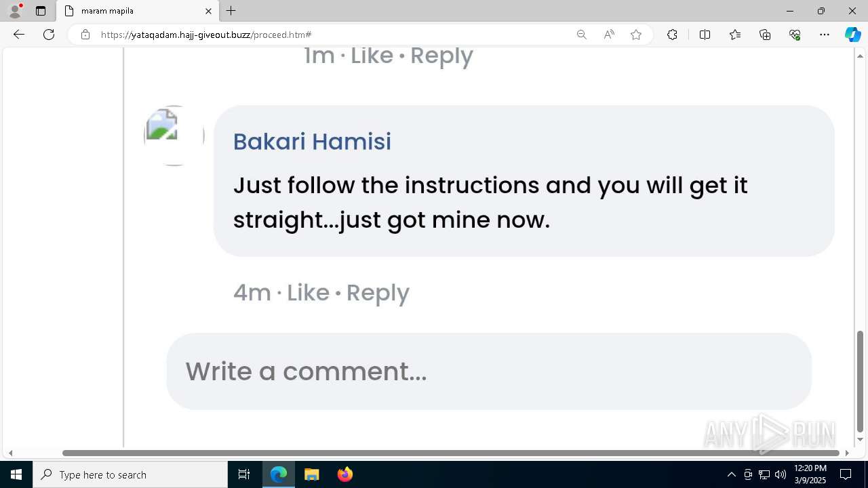Like Bakari Hamisi's comment
The width and height of the screenshot is (868, 488).
coord(308,293)
